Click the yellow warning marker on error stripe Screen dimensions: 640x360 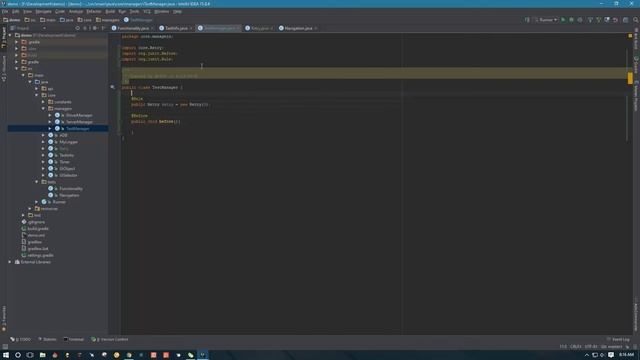(630, 78)
